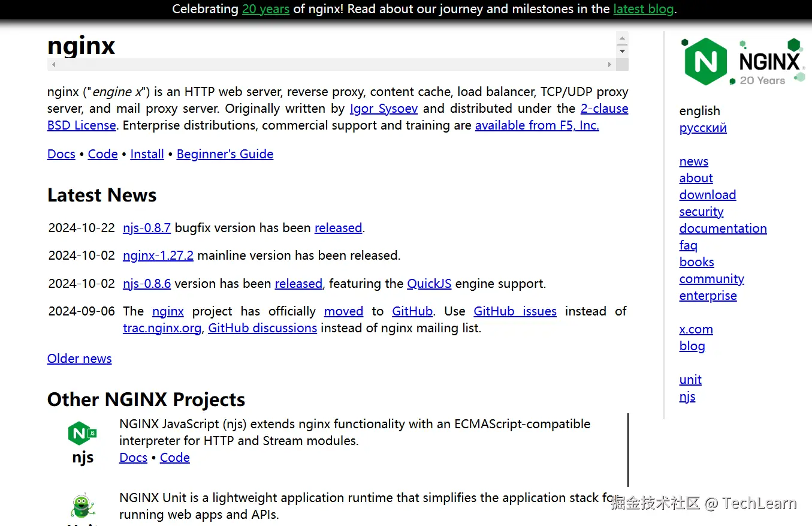Open the GitHub link in news
Screen dimensions: 812x526
[412, 311]
